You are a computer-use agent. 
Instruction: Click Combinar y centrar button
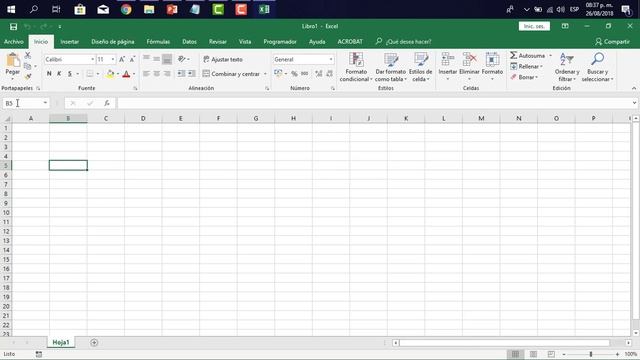(x=231, y=74)
